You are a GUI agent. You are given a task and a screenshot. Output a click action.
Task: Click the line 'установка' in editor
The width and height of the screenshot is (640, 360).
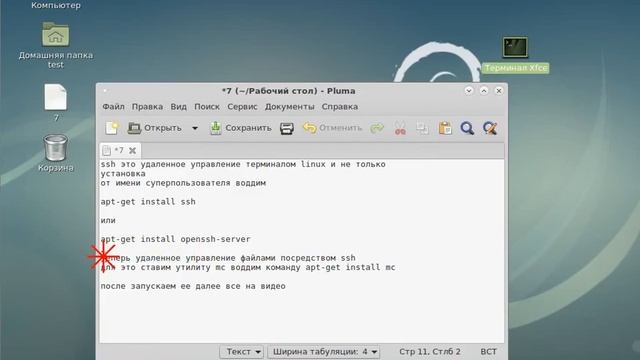click(x=123, y=174)
